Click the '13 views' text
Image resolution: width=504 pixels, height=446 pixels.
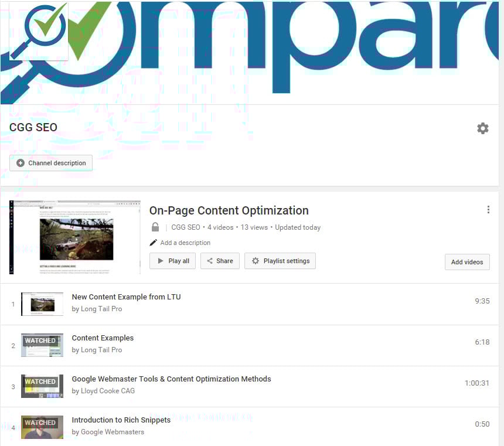coord(254,227)
